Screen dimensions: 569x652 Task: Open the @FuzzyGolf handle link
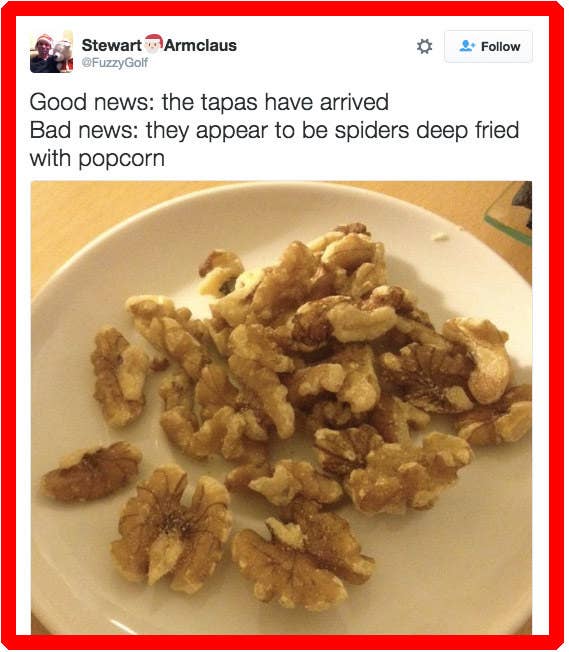[115, 62]
